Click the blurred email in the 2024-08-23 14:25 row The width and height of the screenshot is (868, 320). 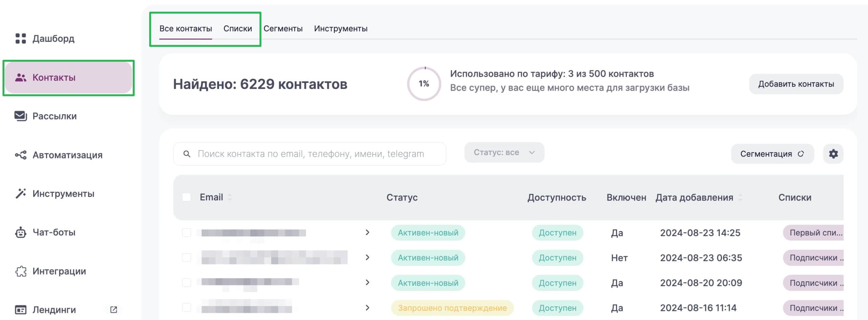(254, 233)
